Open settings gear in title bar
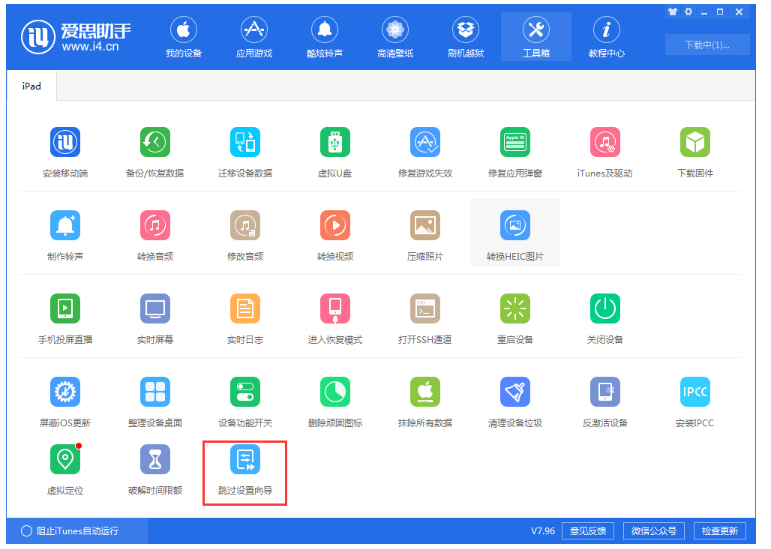771x549 pixels. 688,12
